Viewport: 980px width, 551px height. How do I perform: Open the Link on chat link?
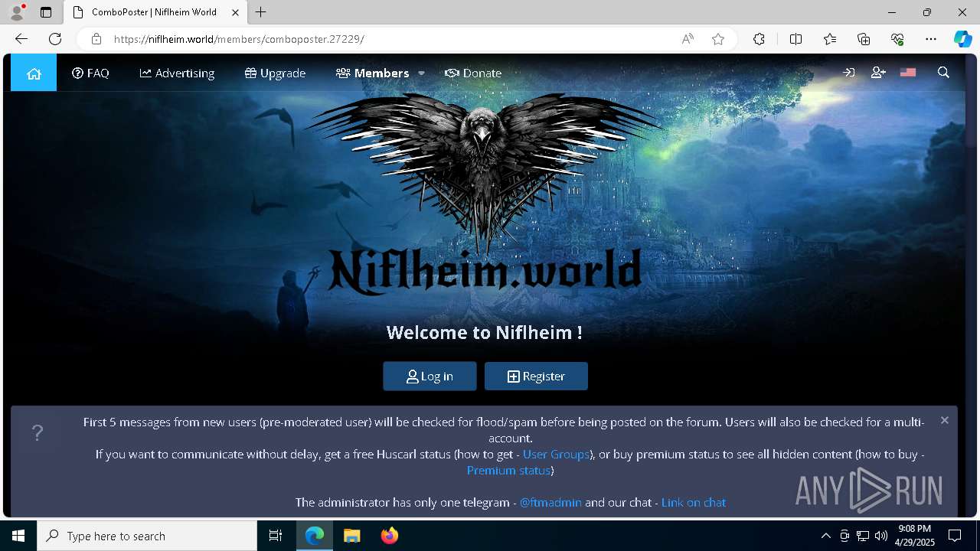coord(694,503)
